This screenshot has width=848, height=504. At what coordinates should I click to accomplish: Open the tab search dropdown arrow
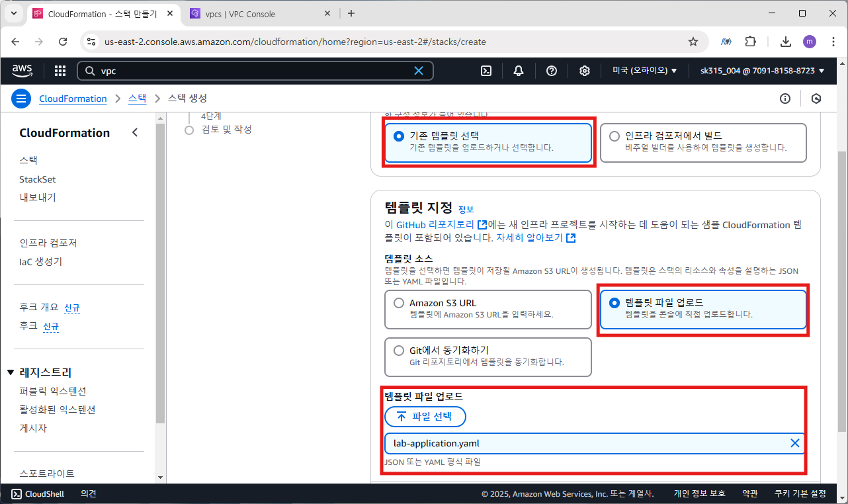(x=13, y=13)
